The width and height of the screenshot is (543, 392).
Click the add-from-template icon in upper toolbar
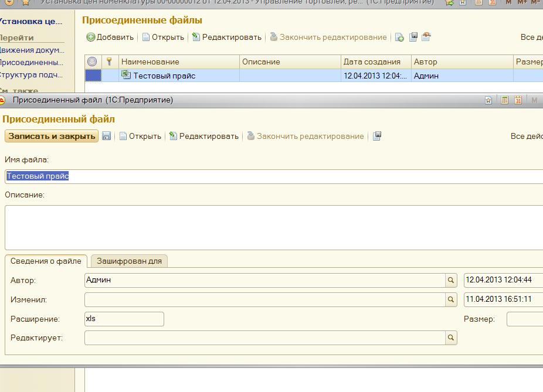399,37
